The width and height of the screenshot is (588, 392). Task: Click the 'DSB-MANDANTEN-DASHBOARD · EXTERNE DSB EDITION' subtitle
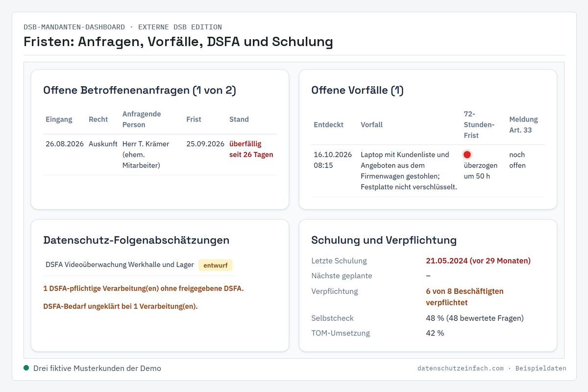coord(123,27)
